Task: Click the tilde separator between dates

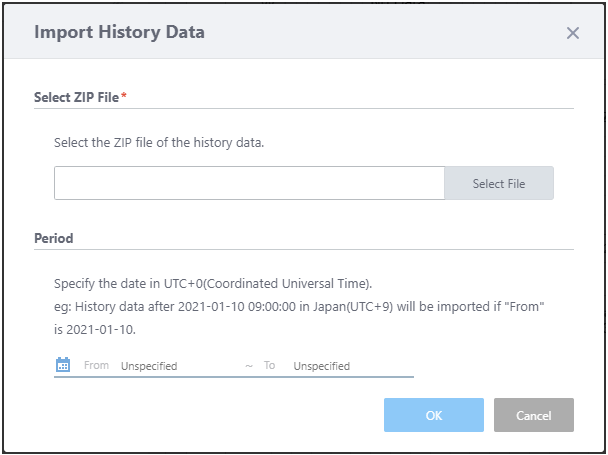Action: pos(248,366)
